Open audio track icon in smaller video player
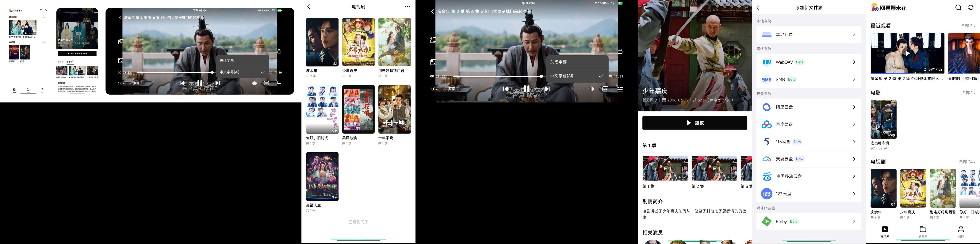 [254, 83]
